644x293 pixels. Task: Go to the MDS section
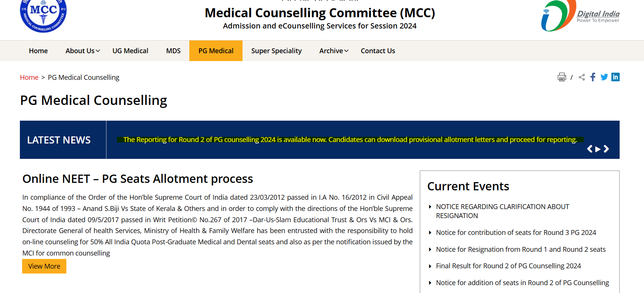point(173,51)
